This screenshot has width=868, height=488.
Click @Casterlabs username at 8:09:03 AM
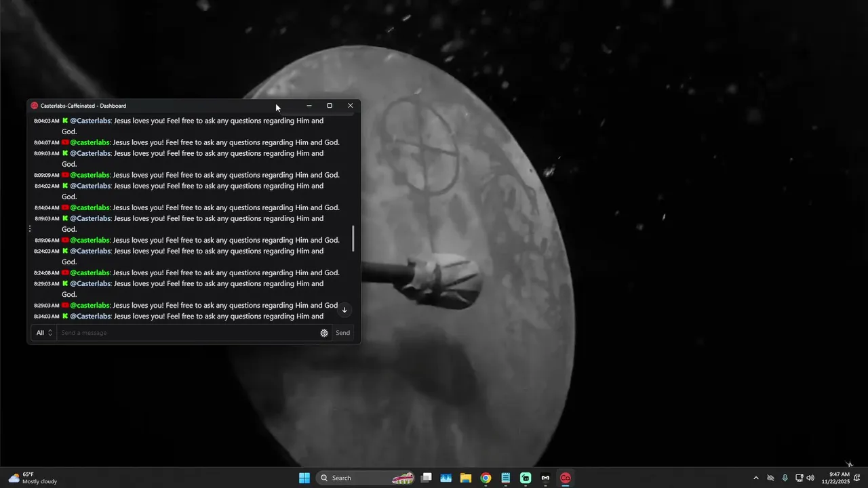coord(90,153)
